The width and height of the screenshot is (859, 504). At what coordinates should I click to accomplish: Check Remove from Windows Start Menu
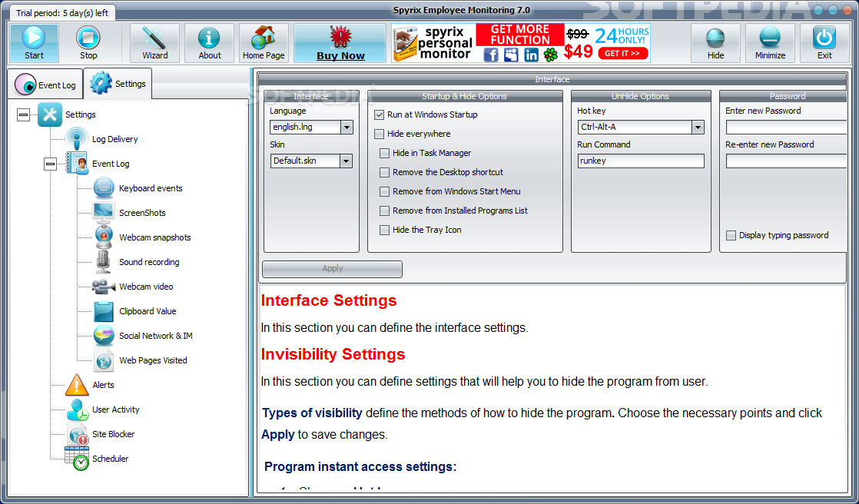pyautogui.click(x=385, y=191)
